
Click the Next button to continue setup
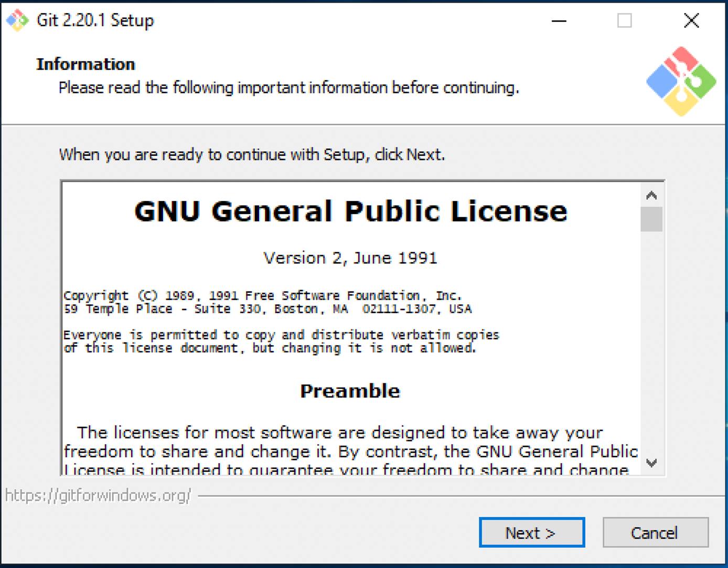531,532
